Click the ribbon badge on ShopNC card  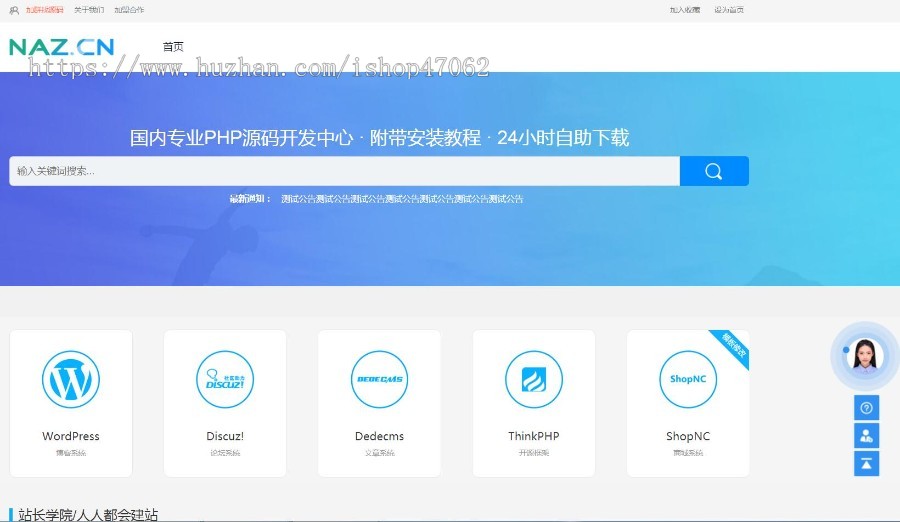(733, 345)
